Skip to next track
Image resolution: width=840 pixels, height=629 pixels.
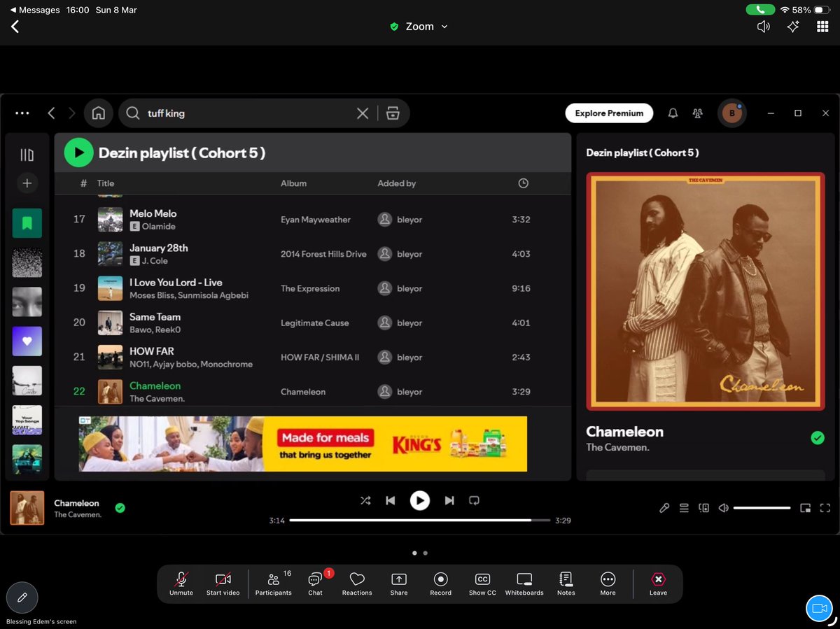(x=449, y=500)
